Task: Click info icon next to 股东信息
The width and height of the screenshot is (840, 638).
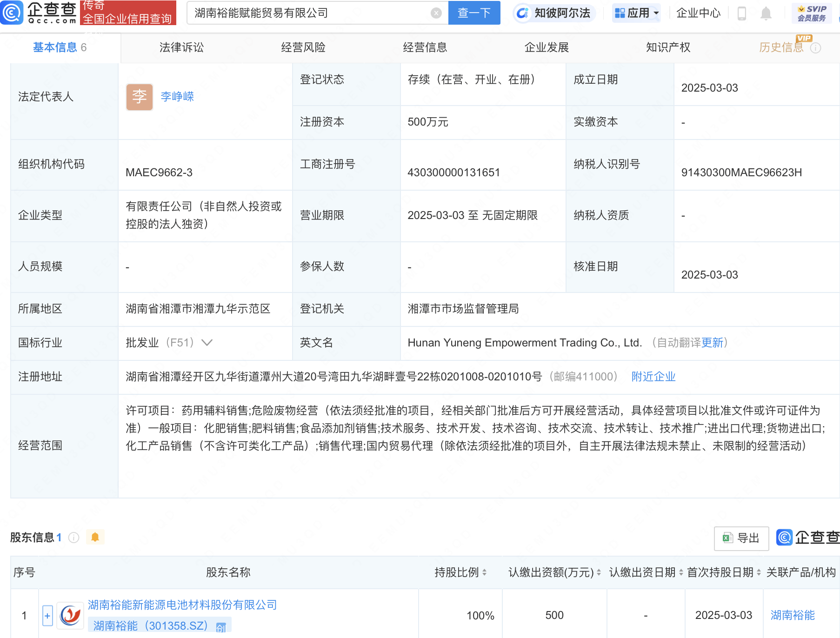Action: pos(73,538)
